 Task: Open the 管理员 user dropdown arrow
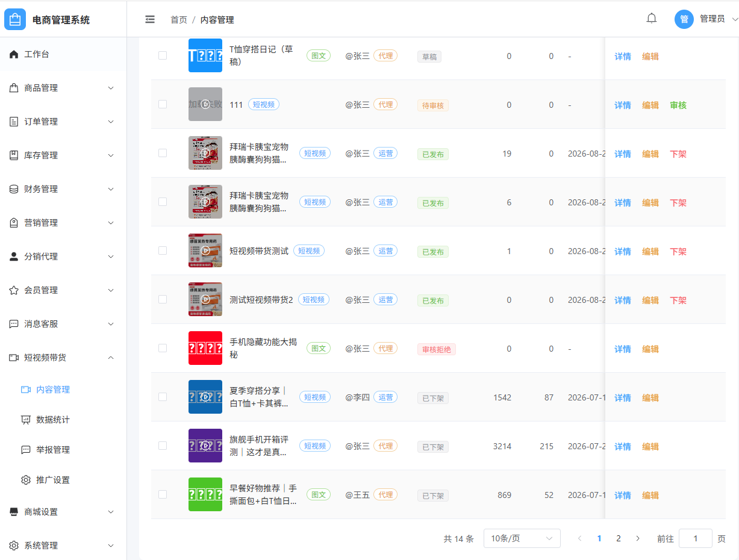[734, 19]
